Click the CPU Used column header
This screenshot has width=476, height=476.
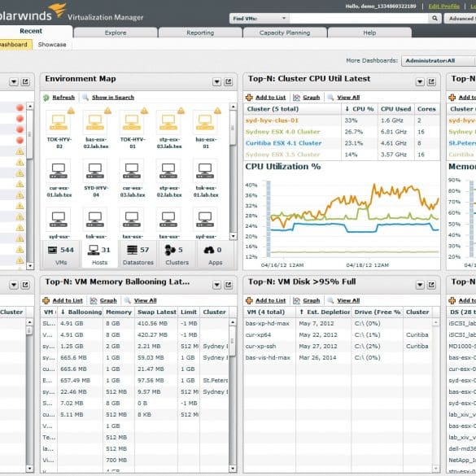[396, 109]
